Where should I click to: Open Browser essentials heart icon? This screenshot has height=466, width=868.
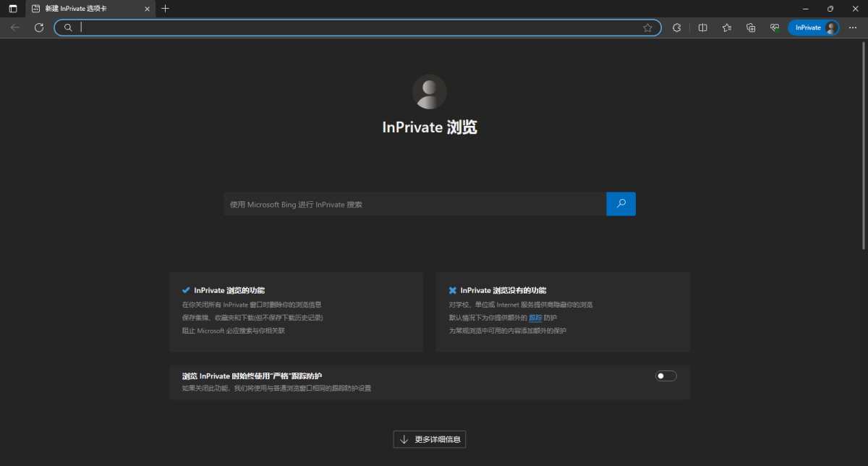coord(774,27)
